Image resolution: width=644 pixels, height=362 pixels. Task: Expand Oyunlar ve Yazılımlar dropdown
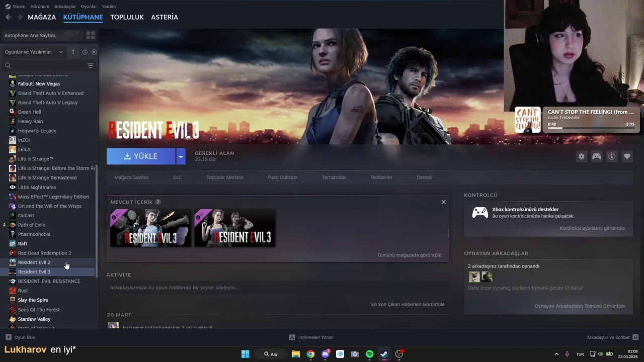(34, 52)
